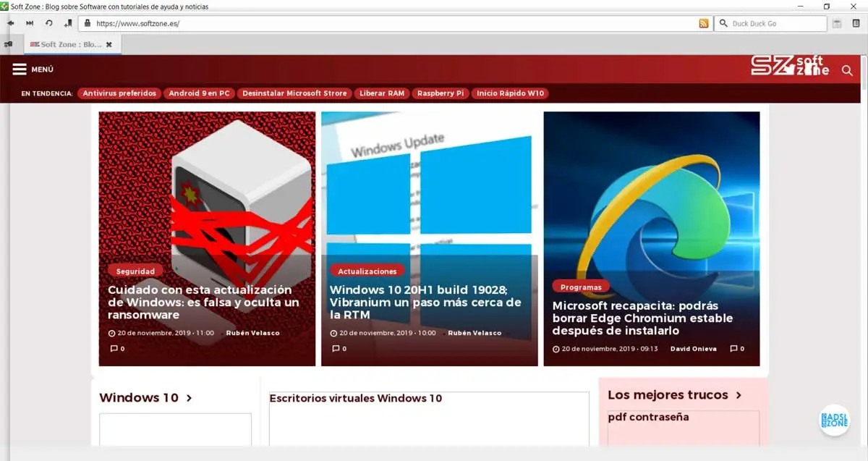This screenshot has width=868, height=461.
Task: Open the Escritorios virtuales Windows 10 article
Action: 355,399
